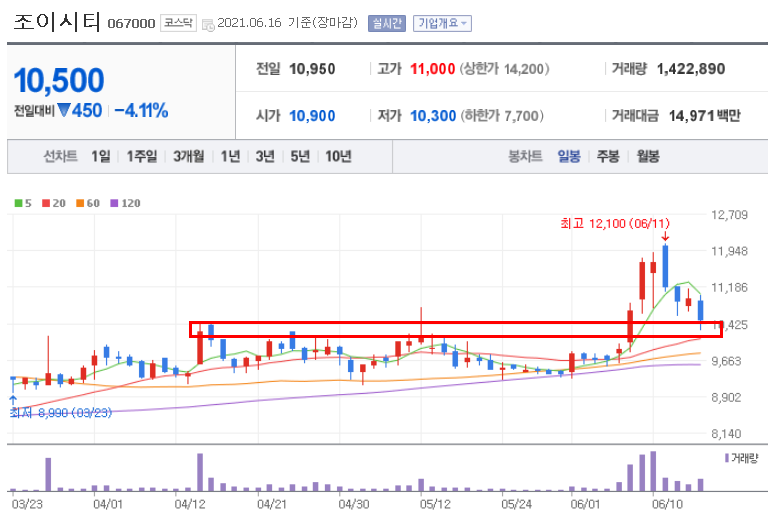Switch chart to 3개월 period
The height and width of the screenshot is (519, 768).
tap(188, 156)
